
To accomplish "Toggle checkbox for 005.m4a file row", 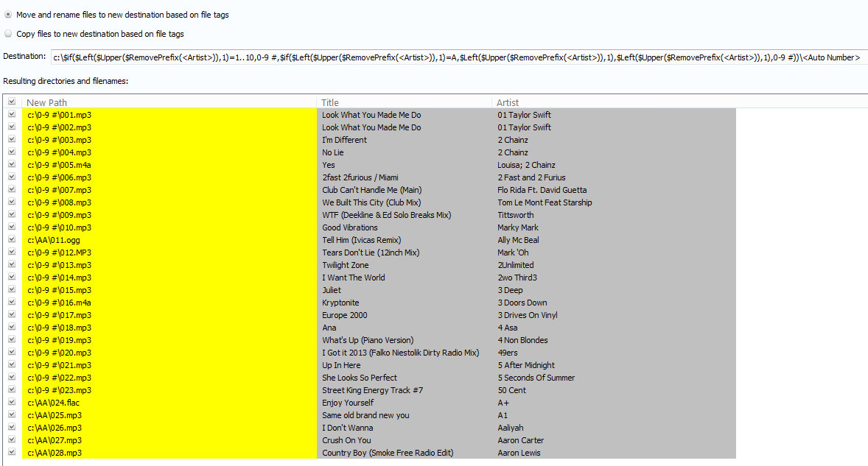I will tap(11, 165).
